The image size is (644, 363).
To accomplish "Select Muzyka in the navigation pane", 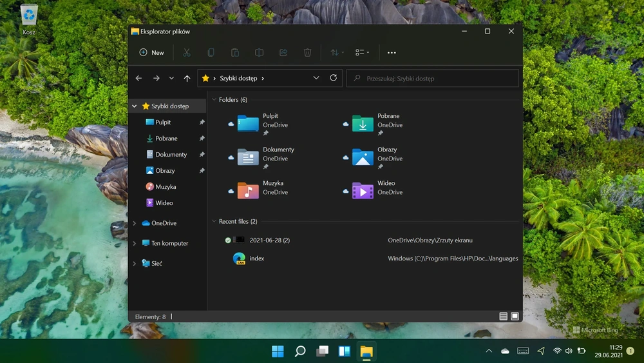I will (x=166, y=186).
